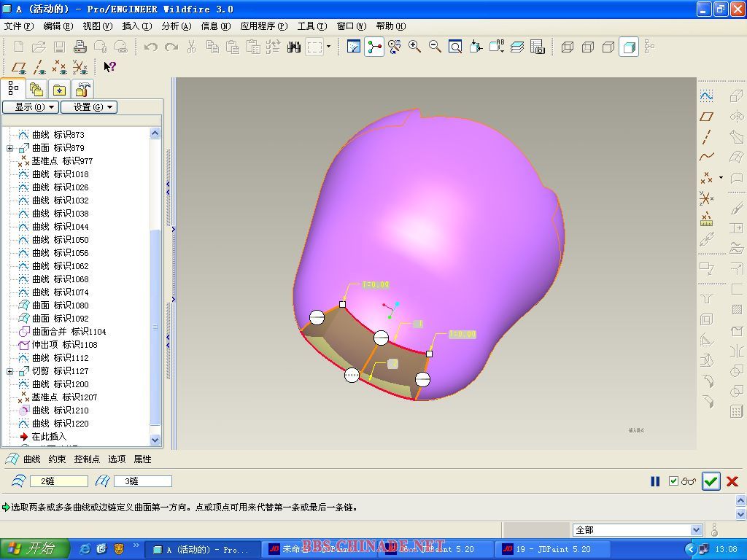
Task: Toggle datum planes display icon
Action: pos(19,67)
